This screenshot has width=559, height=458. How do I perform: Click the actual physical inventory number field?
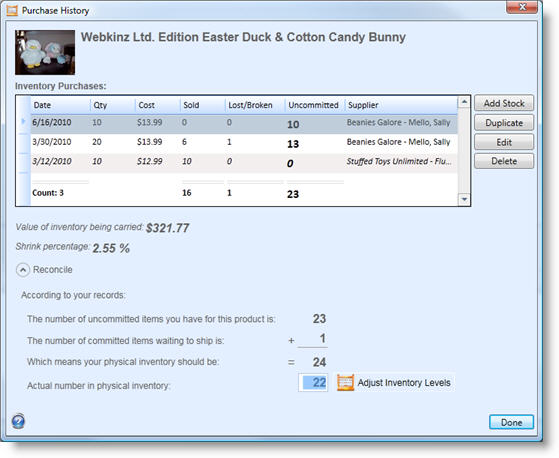point(313,383)
